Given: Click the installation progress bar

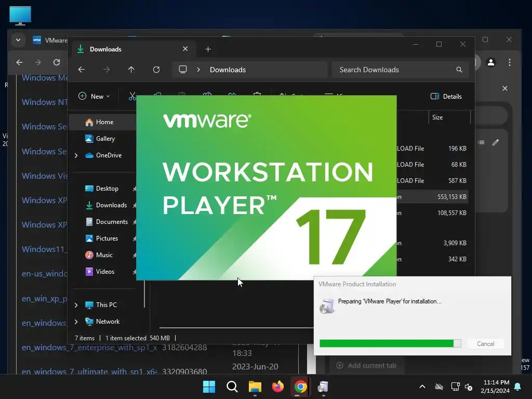Looking at the screenshot, I should tap(390, 344).
